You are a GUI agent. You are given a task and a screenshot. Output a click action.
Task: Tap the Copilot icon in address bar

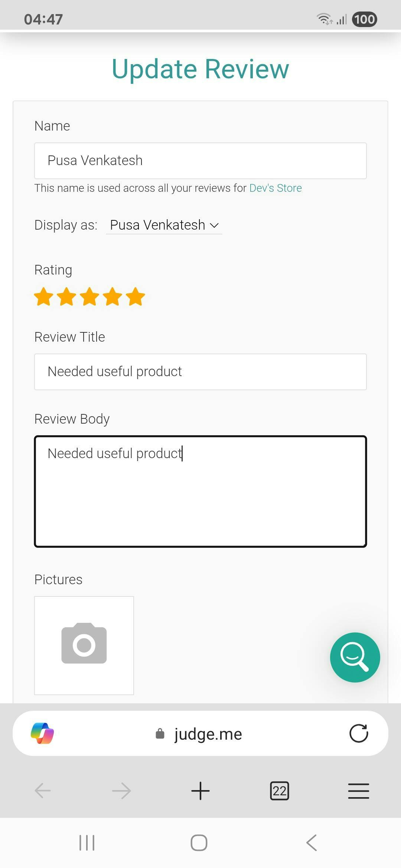pyautogui.click(x=42, y=733)
